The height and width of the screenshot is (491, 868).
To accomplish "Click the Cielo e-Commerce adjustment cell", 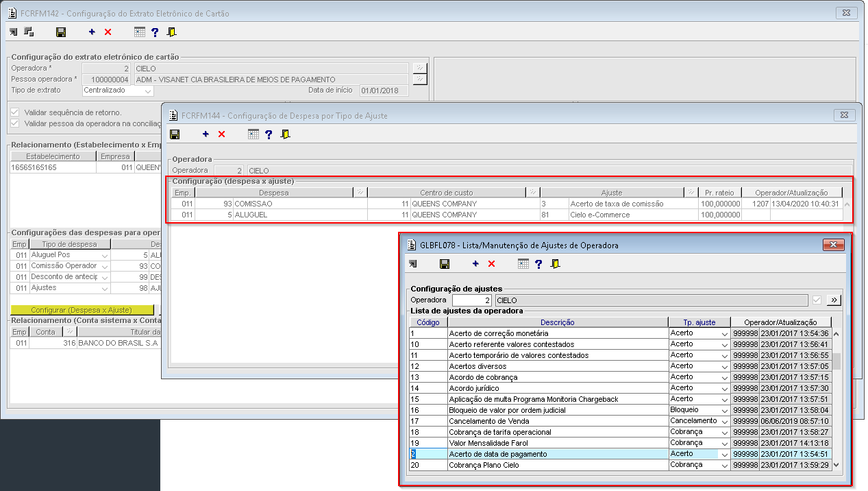I will tap(633, 215).
